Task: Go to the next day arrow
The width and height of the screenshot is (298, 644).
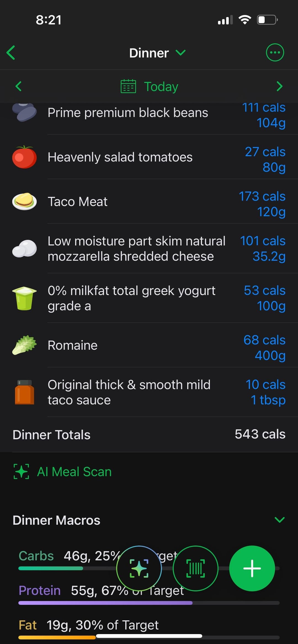Action: click(279, 86)
